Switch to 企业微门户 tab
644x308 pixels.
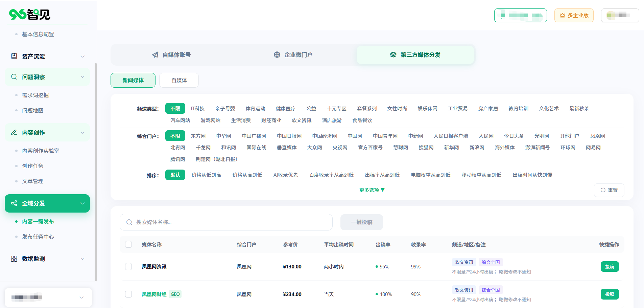pyautogui.click(x=293, y=55)
